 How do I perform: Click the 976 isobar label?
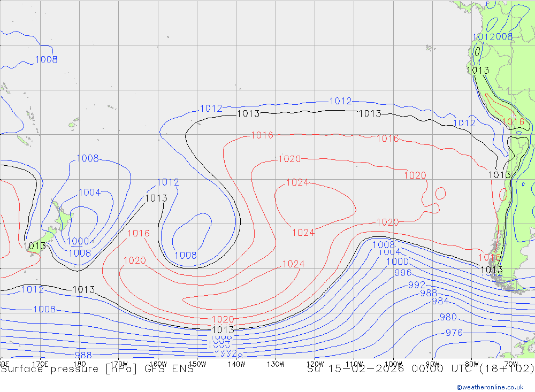454,333
